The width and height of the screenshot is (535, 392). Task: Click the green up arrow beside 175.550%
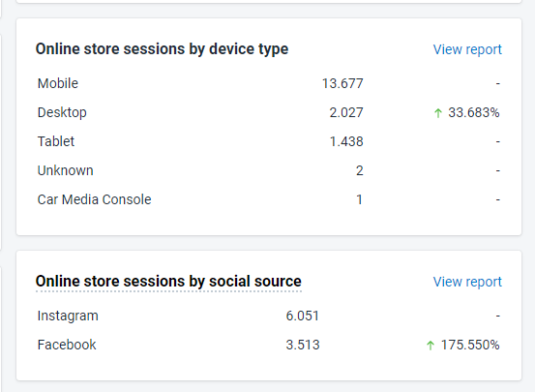431,346
